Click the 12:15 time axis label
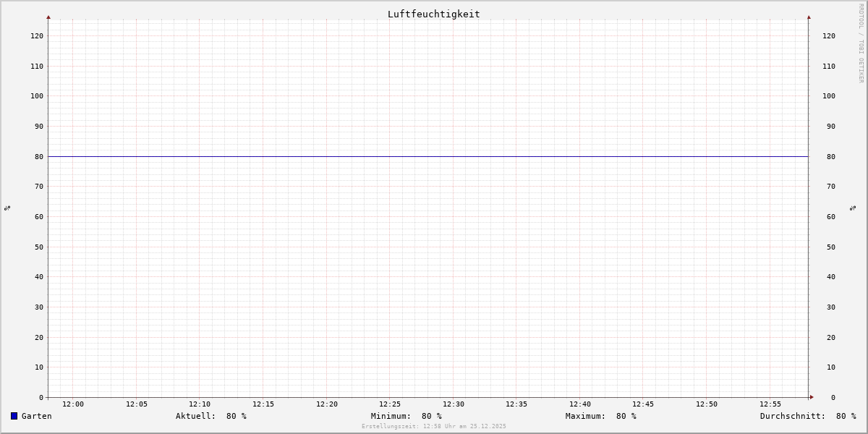868x434 pixels. coord(263,404)
